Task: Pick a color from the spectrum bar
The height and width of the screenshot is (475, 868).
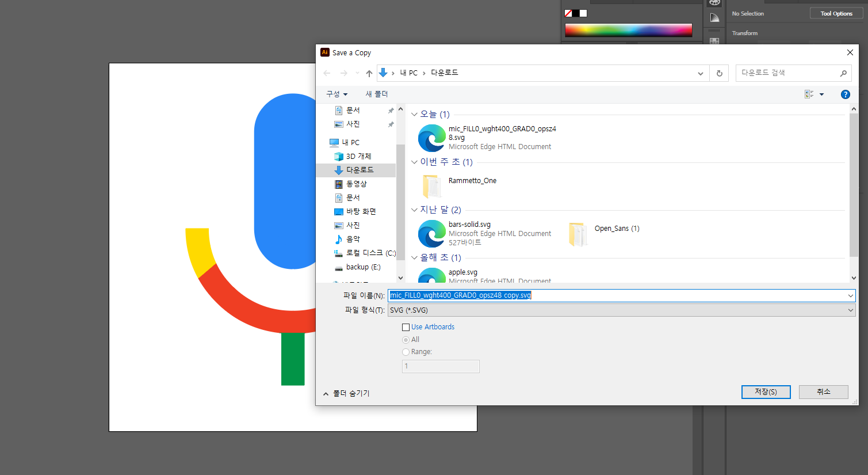Action: pyautogui.click(x=629, y=30)
